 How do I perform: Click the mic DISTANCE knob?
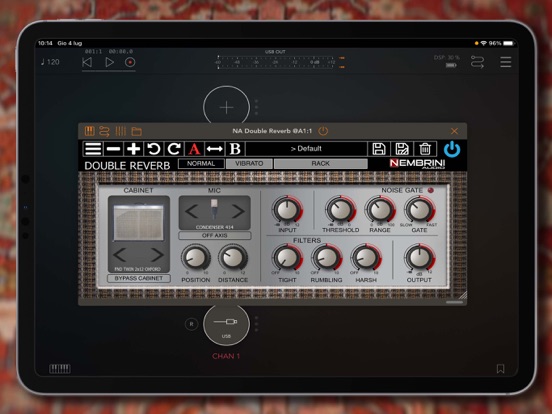click(233, 258)
